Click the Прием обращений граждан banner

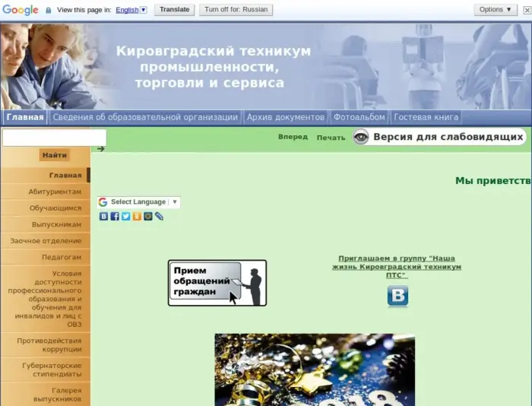217,283
